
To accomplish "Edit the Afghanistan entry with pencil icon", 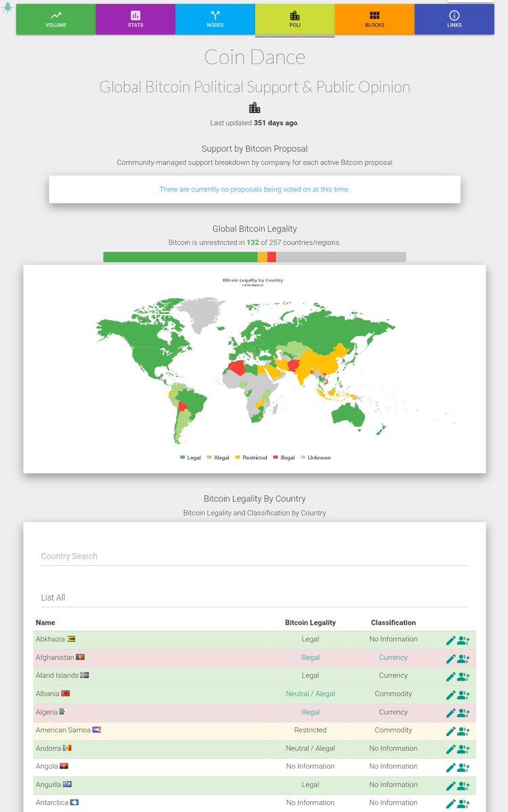I will point(451,659).
